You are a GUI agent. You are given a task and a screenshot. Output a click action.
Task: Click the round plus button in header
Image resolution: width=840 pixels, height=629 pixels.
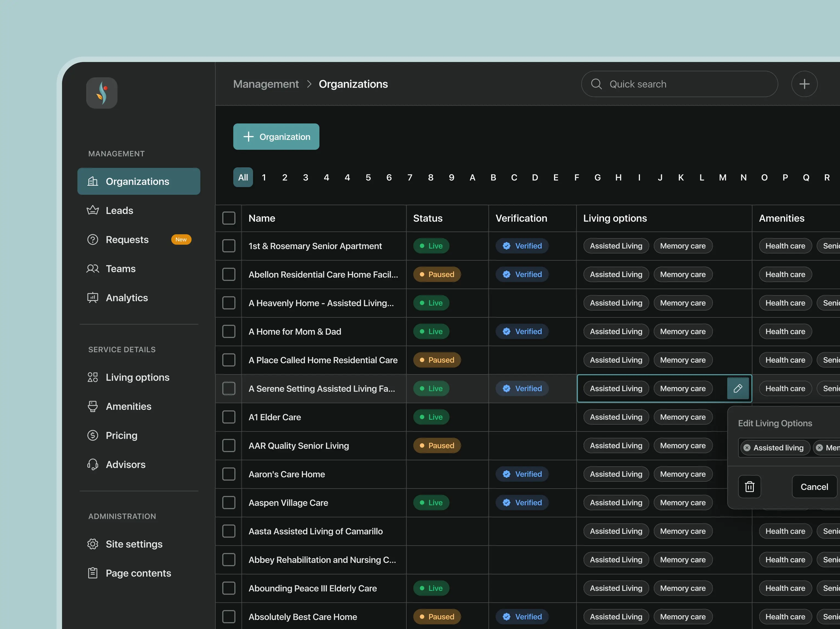[x=804, y=84]
